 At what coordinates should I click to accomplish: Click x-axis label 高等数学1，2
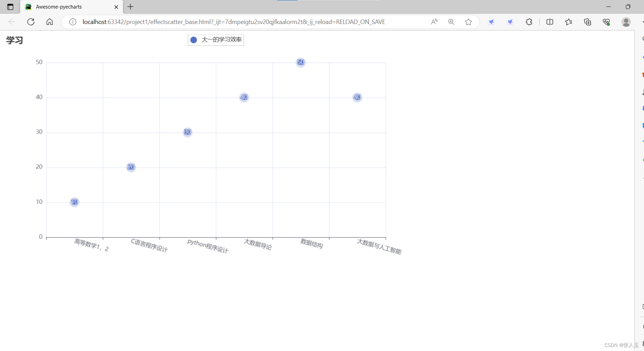[91, 245]
